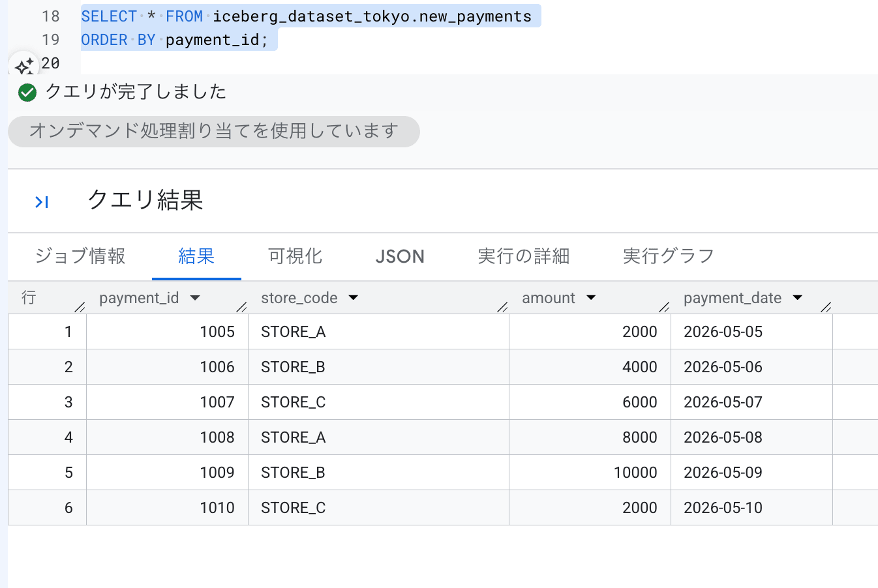Open the 可視化 tab
Viewport: 878px width, 588px height.
tap(295, 256)
